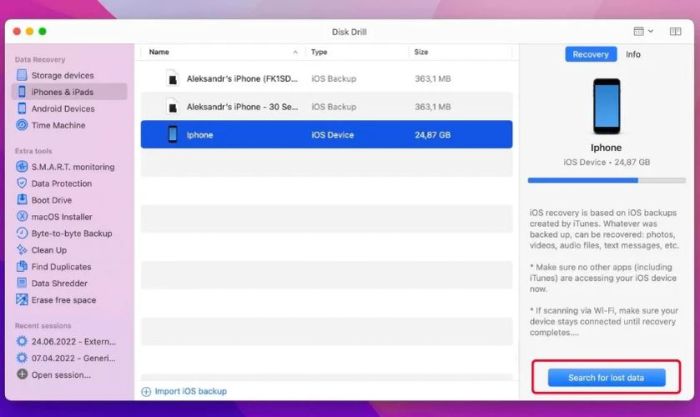
Task: Click the Android Devices sidebar icon
Action: click(x=22, y=108)
